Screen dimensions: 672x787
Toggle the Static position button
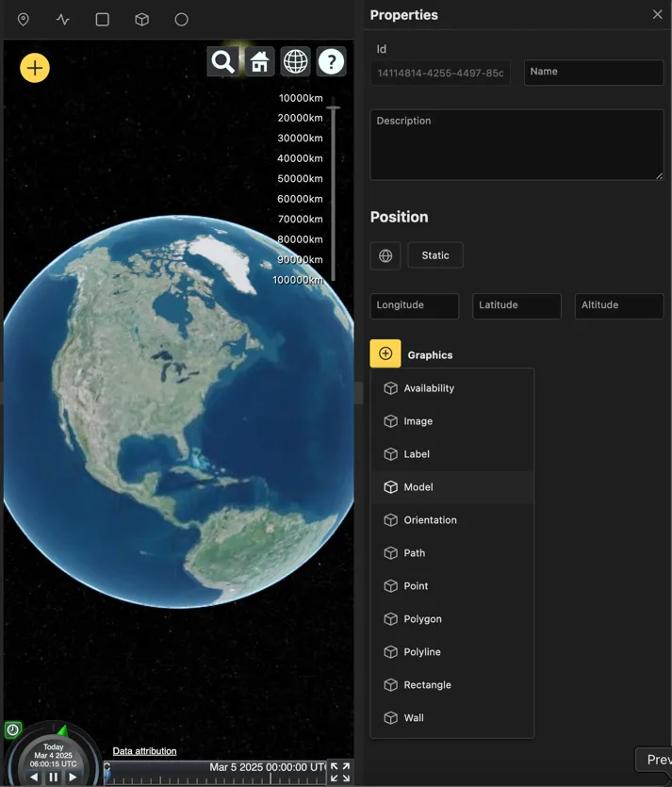pos(434,255)
